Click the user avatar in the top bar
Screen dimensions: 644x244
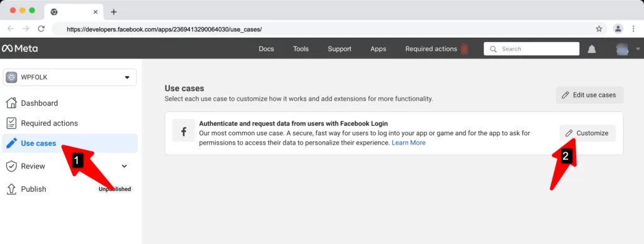(x=622, y=49)
